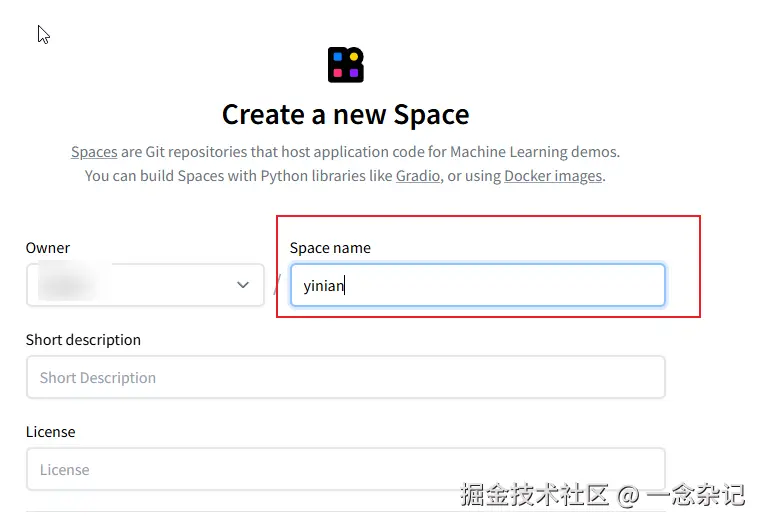Click the Short description label
This screenshot has height=526, width=763.
point(83,340)
